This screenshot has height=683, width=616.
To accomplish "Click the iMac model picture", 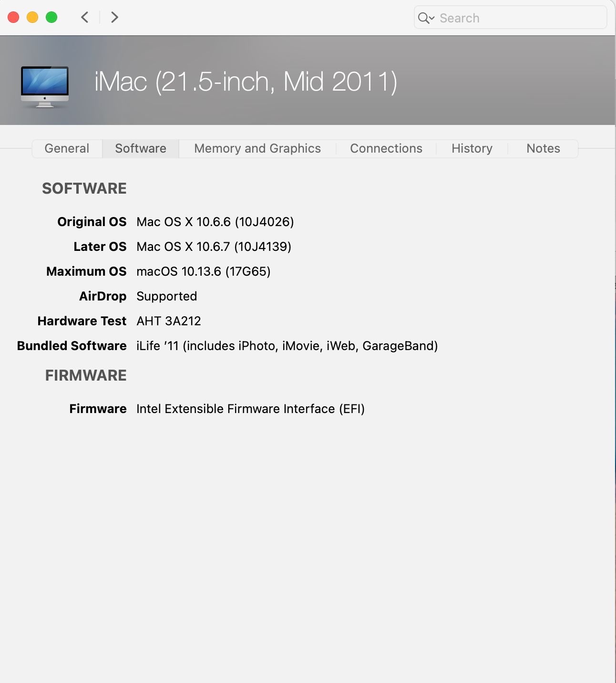I will (45, 87).
